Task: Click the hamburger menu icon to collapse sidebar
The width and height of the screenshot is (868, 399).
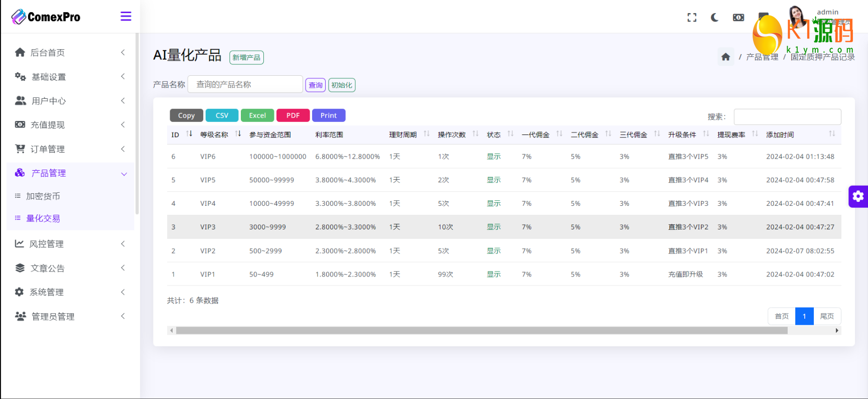Action: pyautogui.click(x=126, y=17)
